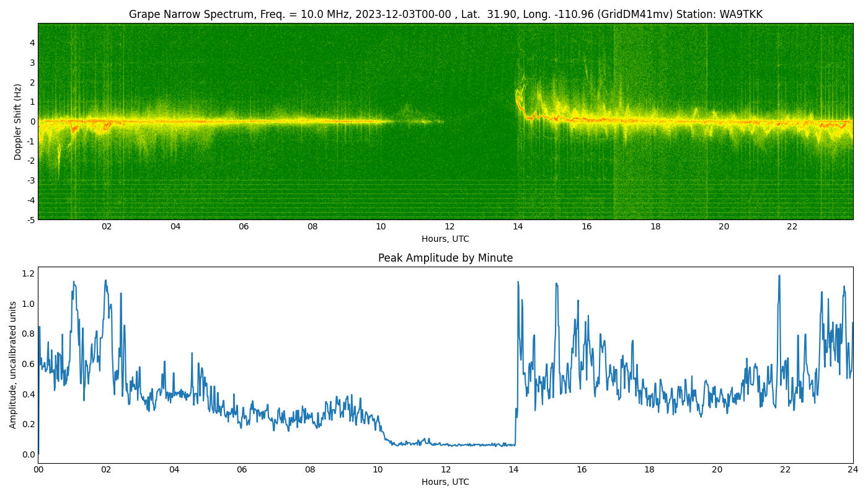Click spectrogram hour tick 18
The height and width of the screenshot is (496, 868).
click(x=655, y=227)
